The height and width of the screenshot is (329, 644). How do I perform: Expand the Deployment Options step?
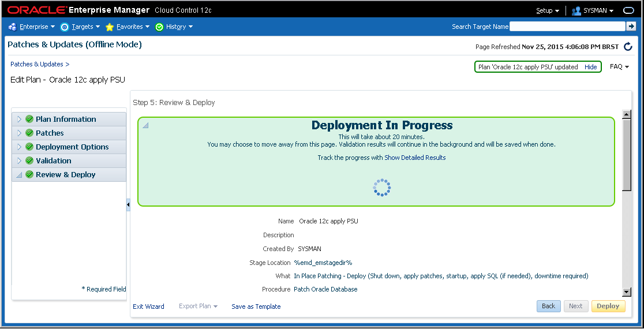coord(19,147)
